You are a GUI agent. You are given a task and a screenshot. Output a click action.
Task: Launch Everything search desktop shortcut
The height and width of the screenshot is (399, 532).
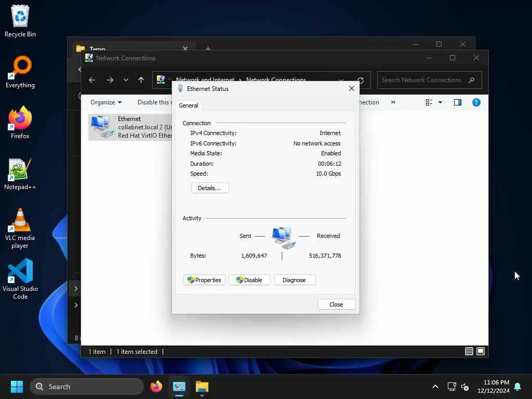tap(20, 72)
